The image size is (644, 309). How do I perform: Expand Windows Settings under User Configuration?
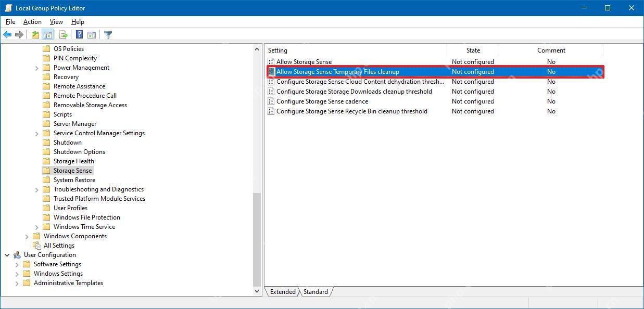coord(17,274)
